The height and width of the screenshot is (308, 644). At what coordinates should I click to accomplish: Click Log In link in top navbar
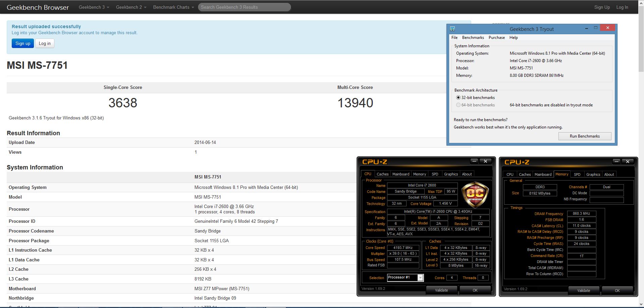pos(622,7)
